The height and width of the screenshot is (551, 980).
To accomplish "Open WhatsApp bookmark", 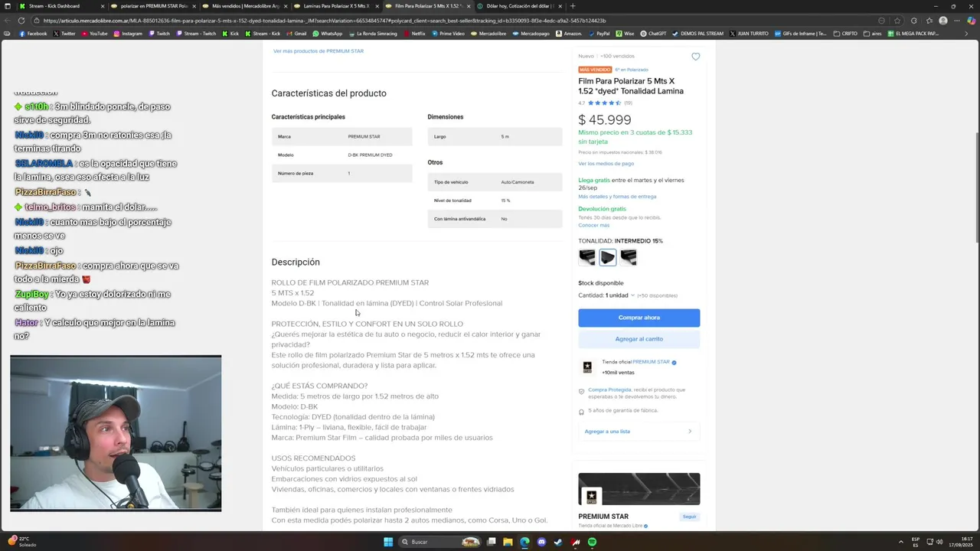I will [327, 34].
